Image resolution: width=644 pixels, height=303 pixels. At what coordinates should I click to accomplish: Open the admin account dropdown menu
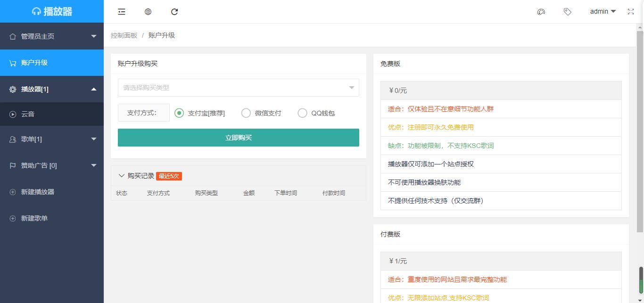(603, 11)
